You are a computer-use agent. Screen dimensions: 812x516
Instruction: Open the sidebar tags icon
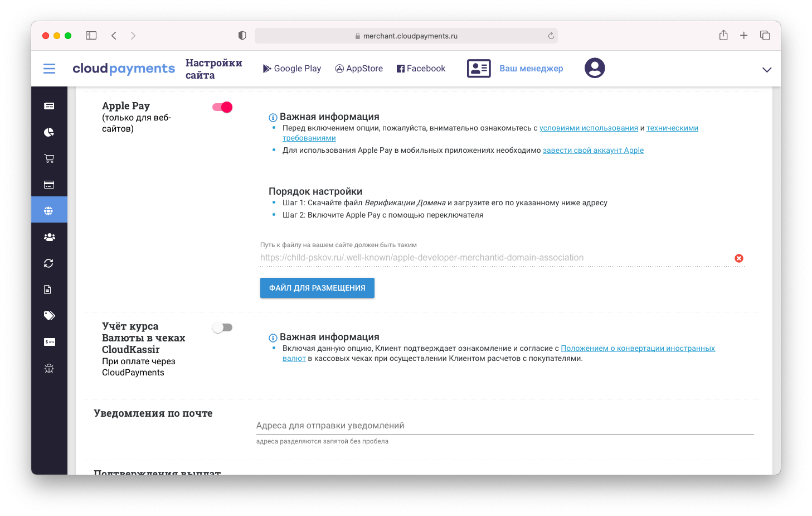pyautogui.click(x=49, y=316)
